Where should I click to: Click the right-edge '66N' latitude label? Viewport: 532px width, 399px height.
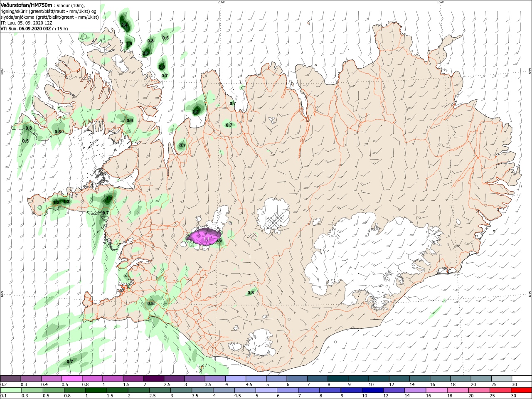(530, 72)
